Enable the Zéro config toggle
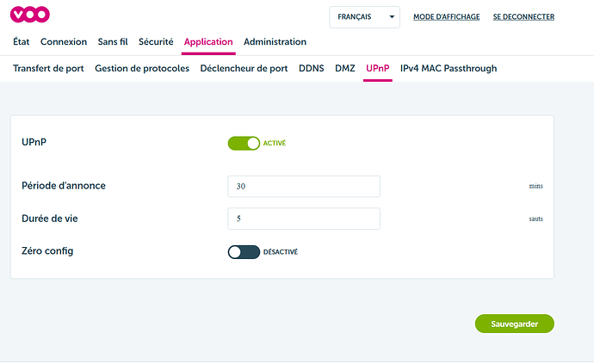Viewport: 594px width, 364px height. pos(244,252)
